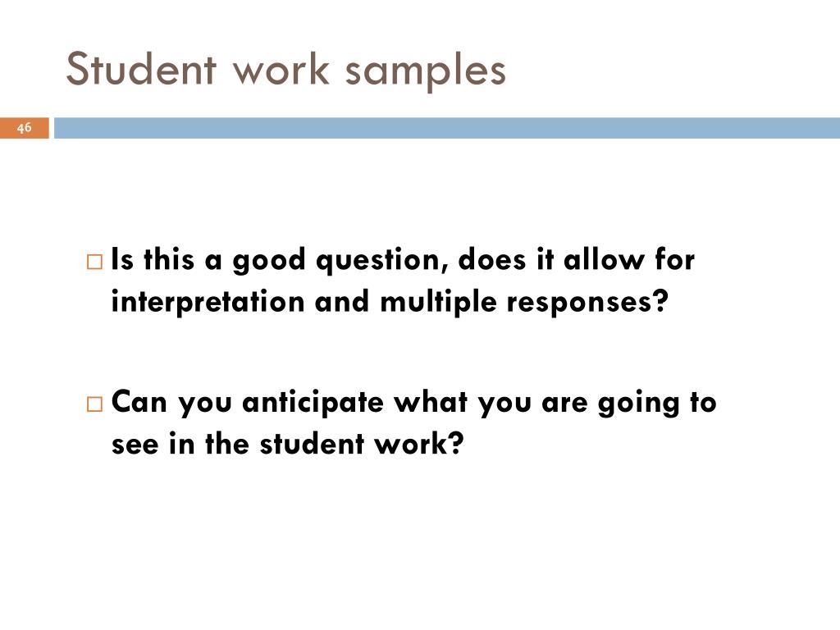Click the orange slide number 46 badge
Image resolution: width=840 pixels, height=630 pixels.
(24, 128)
